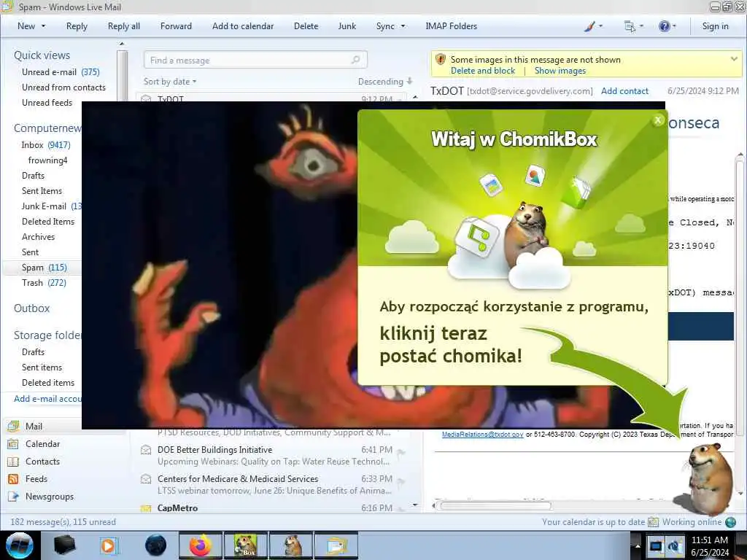This screenshot has width=747, height=560.
Task: Click the taskbar clock showing 11:51 AM
Action: [x=709, y=545]
